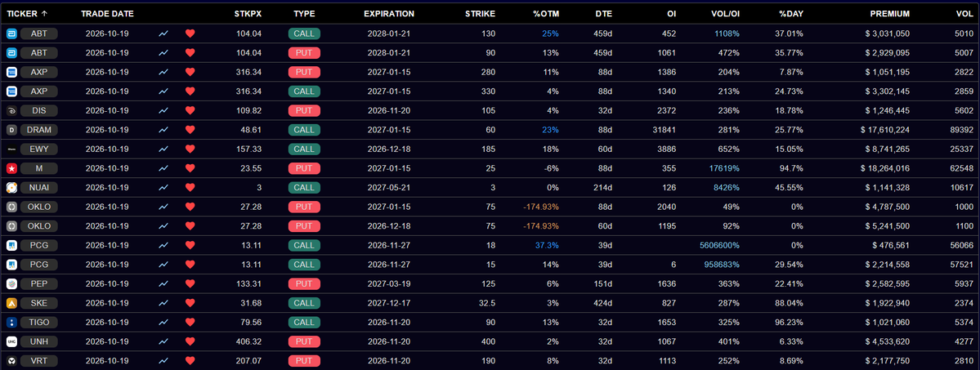Screen dimensions: 980x370
Task: Click the NUAI company logo icon
Action: [x=11, y=188]
